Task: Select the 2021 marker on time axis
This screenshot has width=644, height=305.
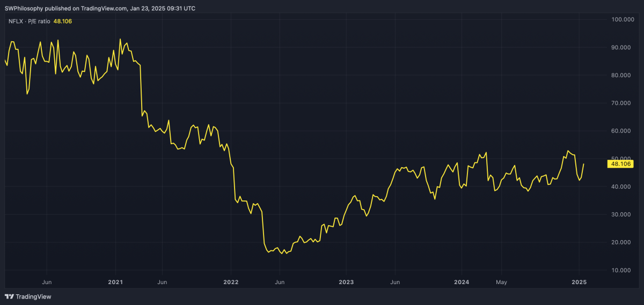Action: [x=115, y=282]
